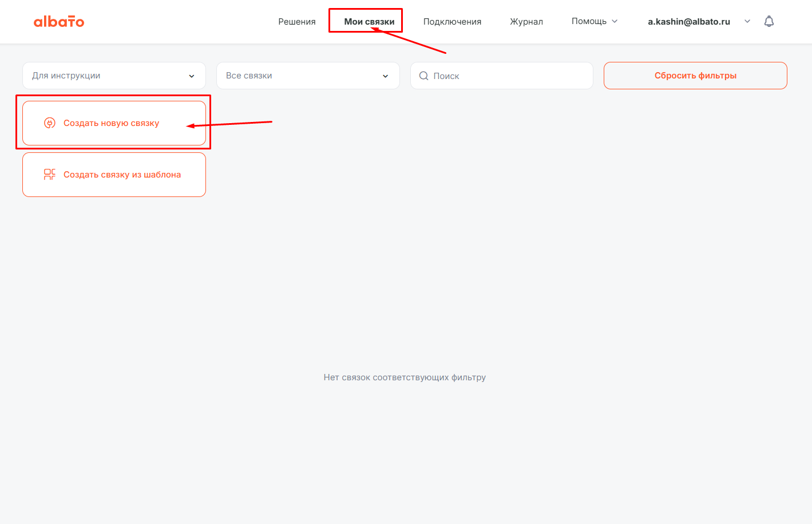Image resolution: width=812 pixels, height=524 pixels.
Task: Open the Журнал page
Action: (526, 22)
